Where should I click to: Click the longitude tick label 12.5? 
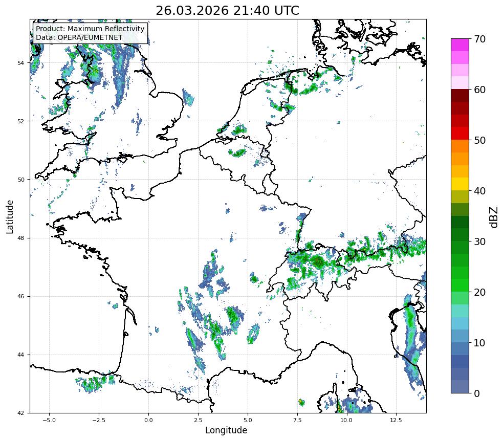(x=396, y=420)
